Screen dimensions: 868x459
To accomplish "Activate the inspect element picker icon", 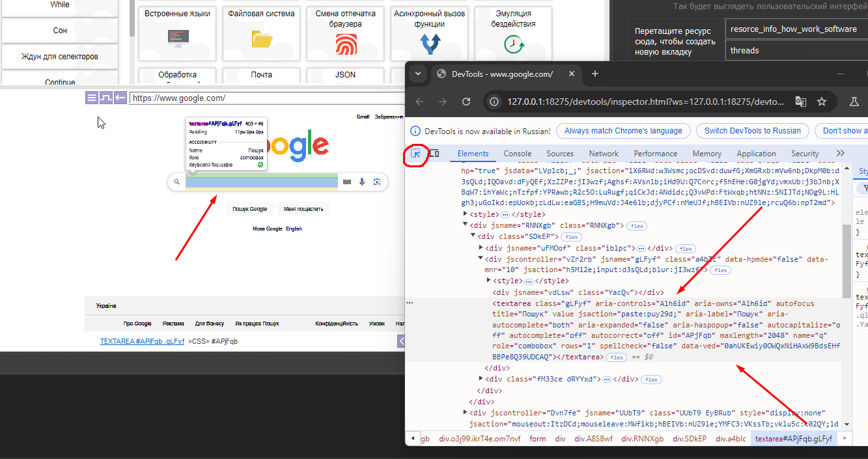I will (x=415, y=154).
